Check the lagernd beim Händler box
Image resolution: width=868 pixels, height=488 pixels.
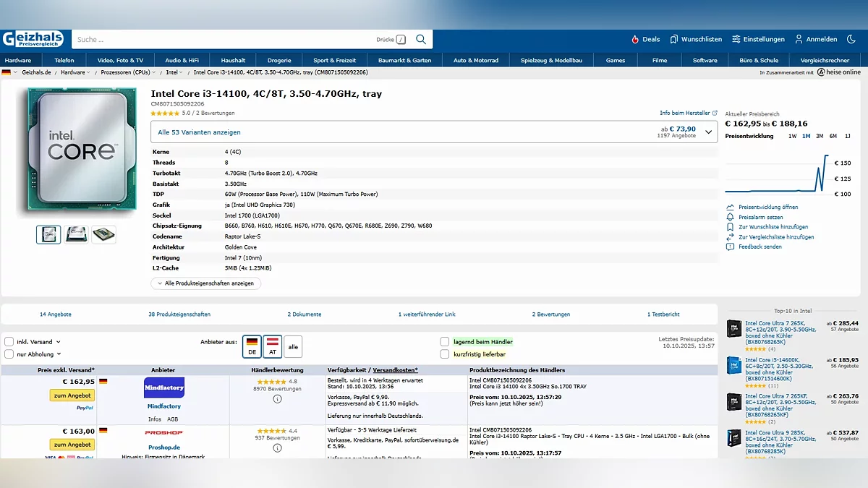pyautogui.click(x=445, y=342)
